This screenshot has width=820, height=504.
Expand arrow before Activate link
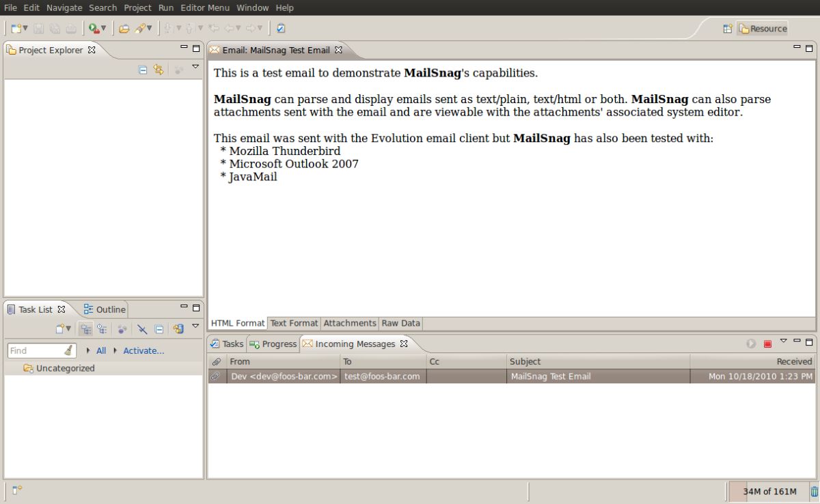(115, 350)
